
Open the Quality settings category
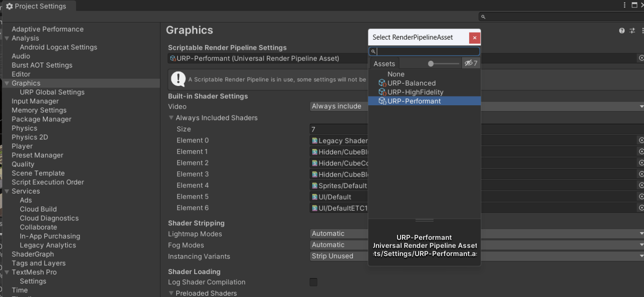coord(23,164)
